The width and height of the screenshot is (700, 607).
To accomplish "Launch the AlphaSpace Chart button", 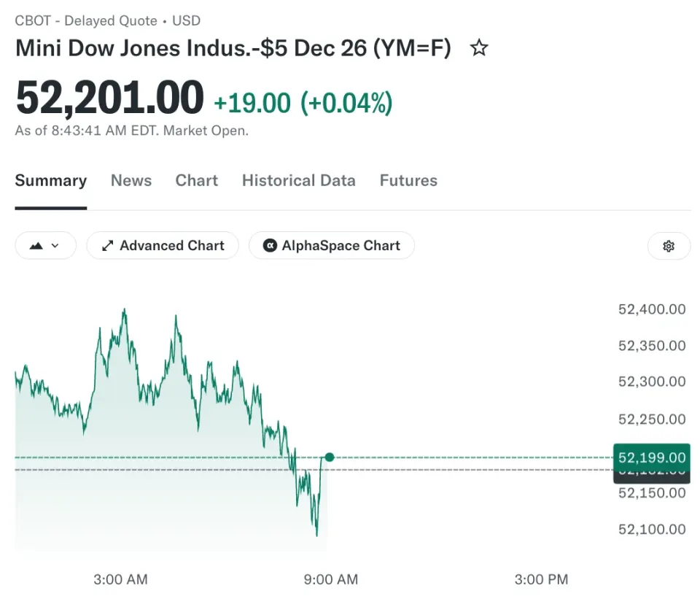I will [332, 245].
